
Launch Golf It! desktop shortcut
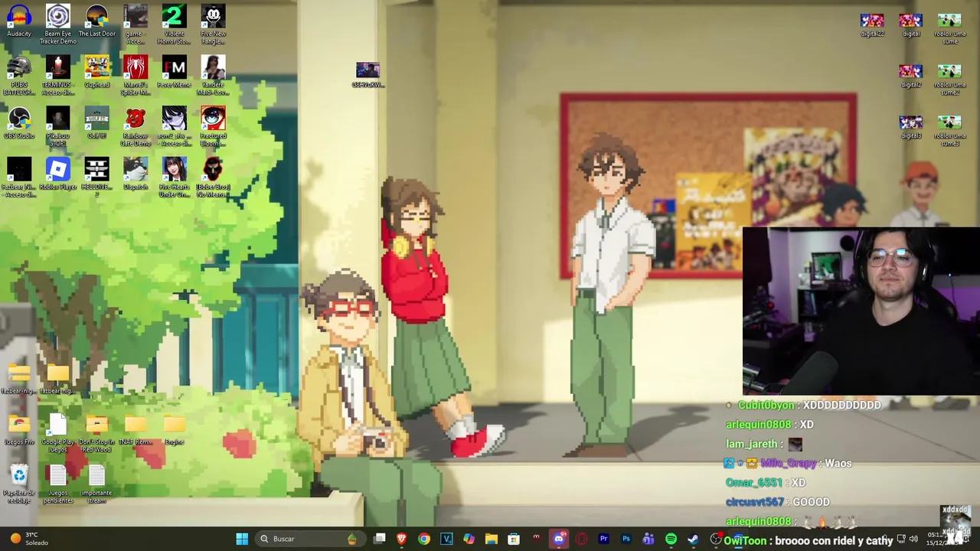(97, 123)
